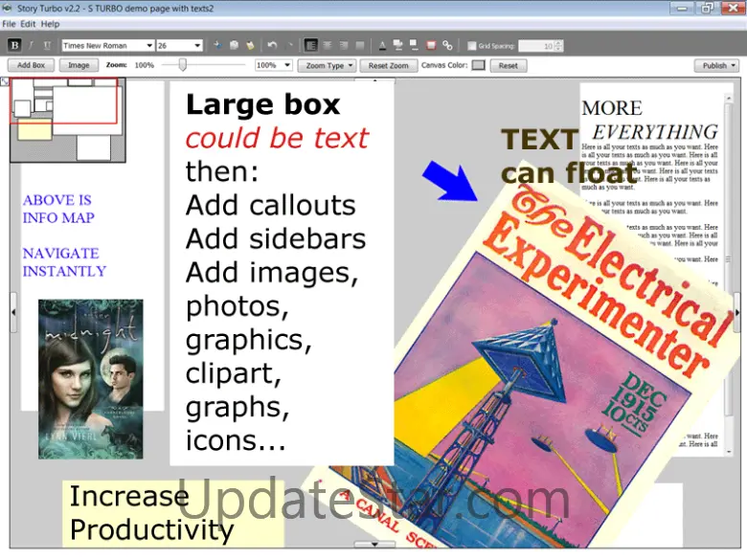This screenshot has width=747, height=560.
Task: Click the canvas color Reset button
Action: tap(509, 65)
